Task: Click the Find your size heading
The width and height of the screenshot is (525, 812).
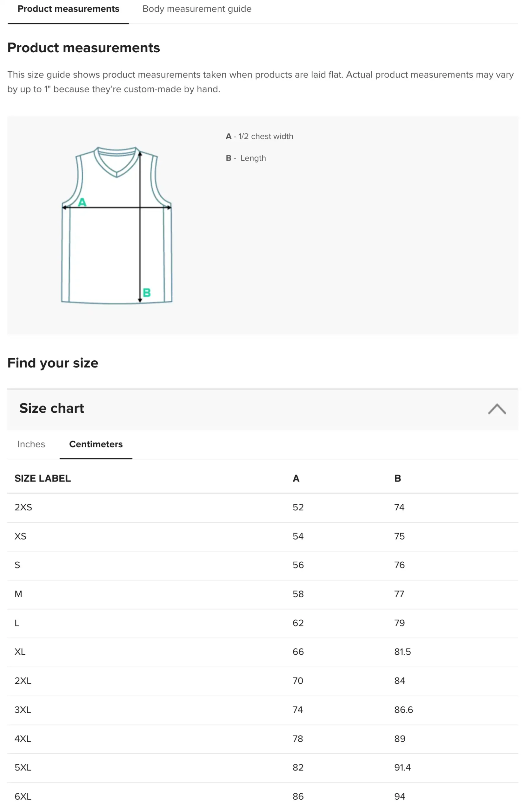Action: (53, 363)
